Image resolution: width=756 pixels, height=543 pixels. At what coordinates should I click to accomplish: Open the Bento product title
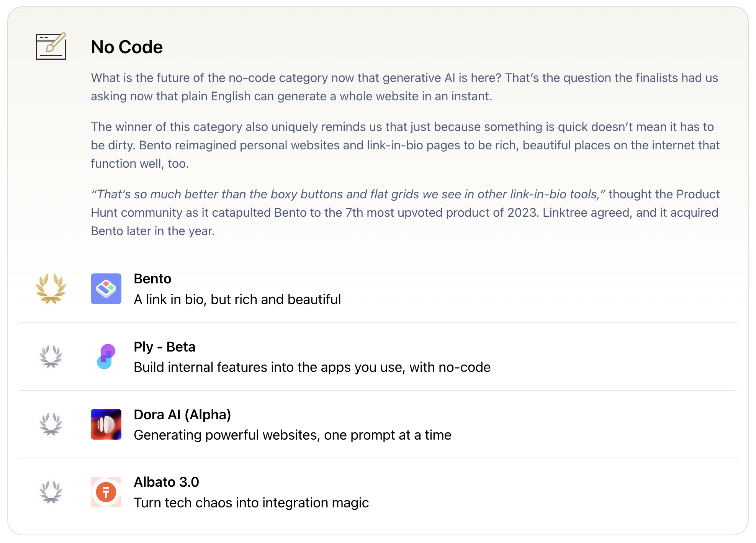(152, 279)
